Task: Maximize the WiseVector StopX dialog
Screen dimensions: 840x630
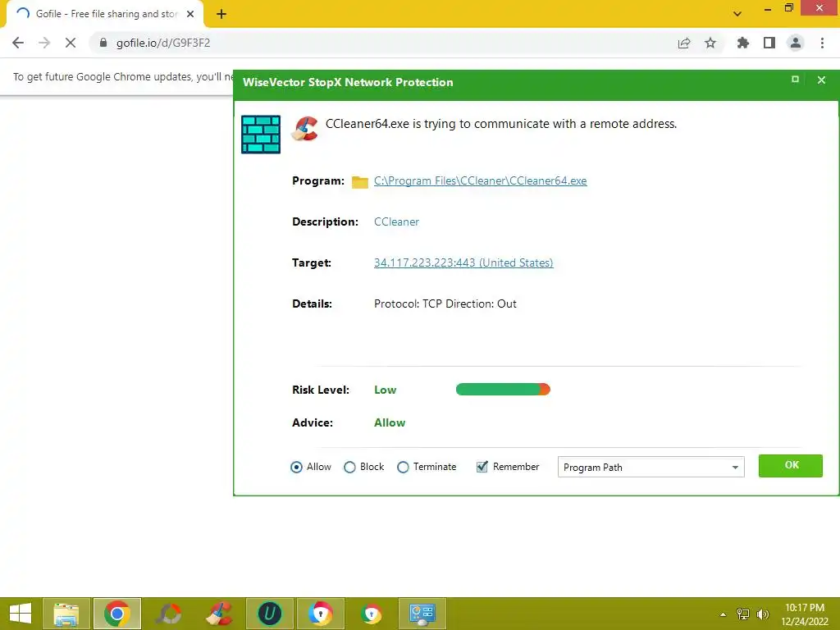Action: point(795,80)
